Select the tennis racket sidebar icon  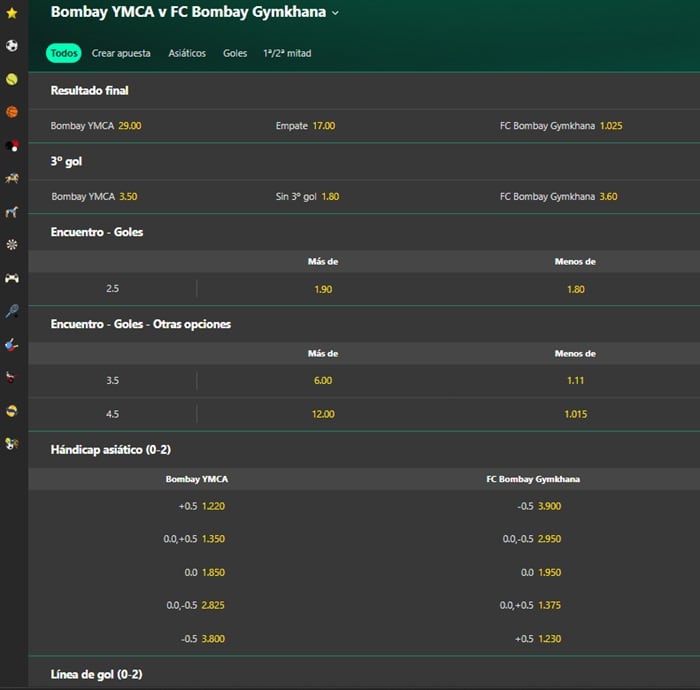(x=12, y=311)
